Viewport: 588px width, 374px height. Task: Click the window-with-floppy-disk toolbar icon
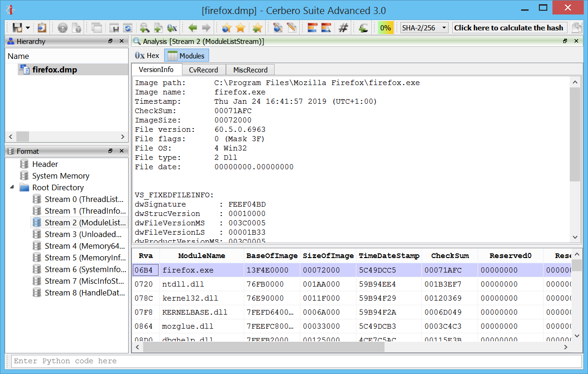[114, 28]
